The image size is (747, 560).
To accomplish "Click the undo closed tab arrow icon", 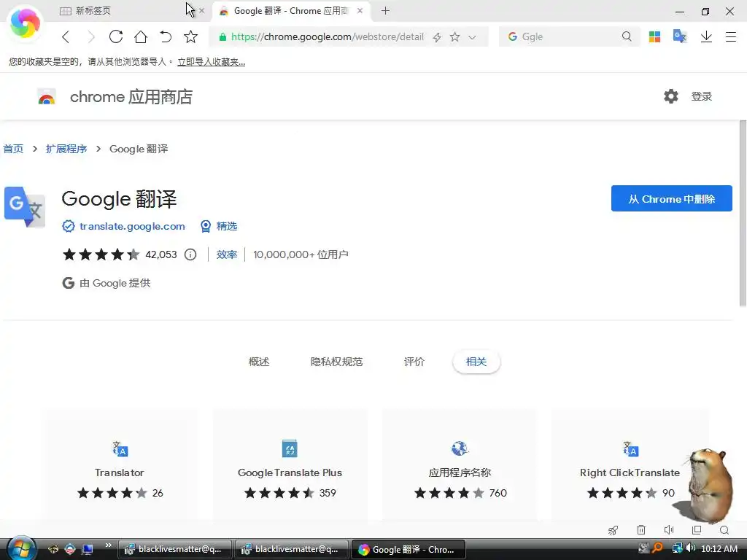I will 166,36.
